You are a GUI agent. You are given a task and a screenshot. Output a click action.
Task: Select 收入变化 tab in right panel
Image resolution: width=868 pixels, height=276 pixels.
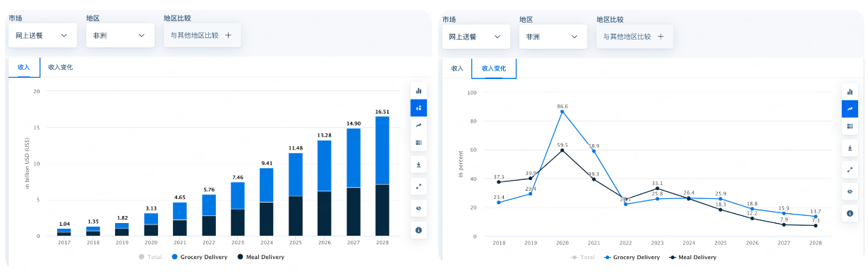[x=494, y=68]
